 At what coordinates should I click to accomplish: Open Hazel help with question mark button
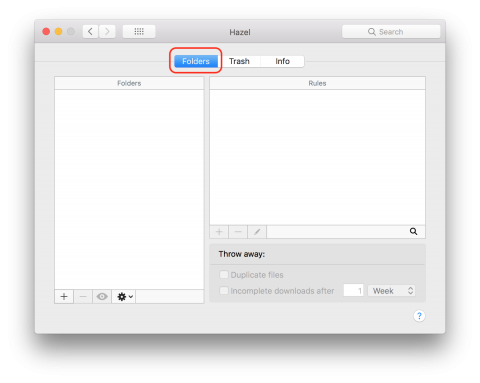pos(419,316)
